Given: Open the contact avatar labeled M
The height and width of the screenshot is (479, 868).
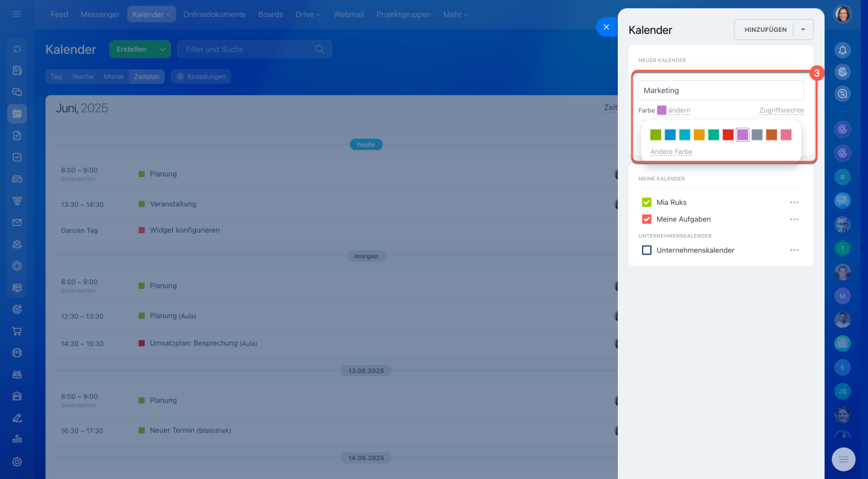Looking at the screenshot, I should click(842, 296).
